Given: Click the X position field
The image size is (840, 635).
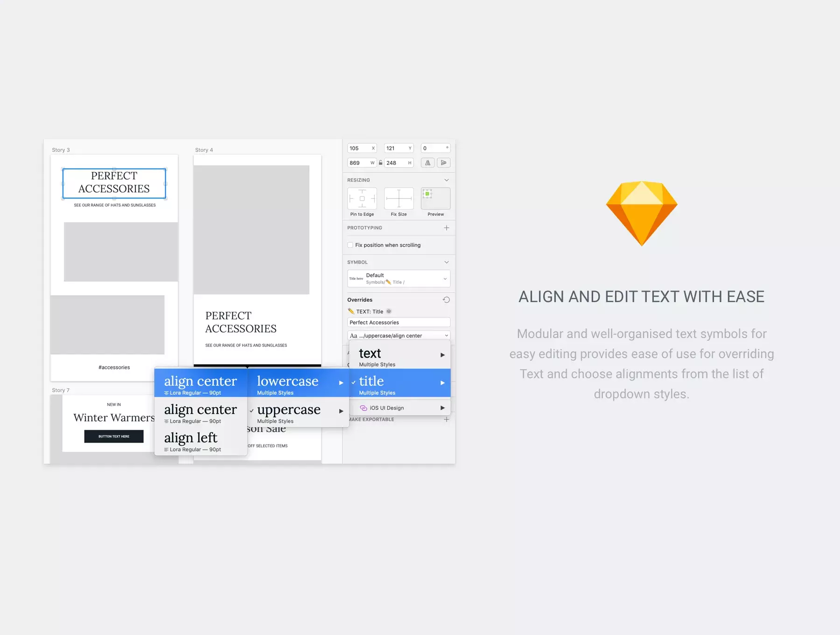Looking at the screenshot, I should (362, 148).
